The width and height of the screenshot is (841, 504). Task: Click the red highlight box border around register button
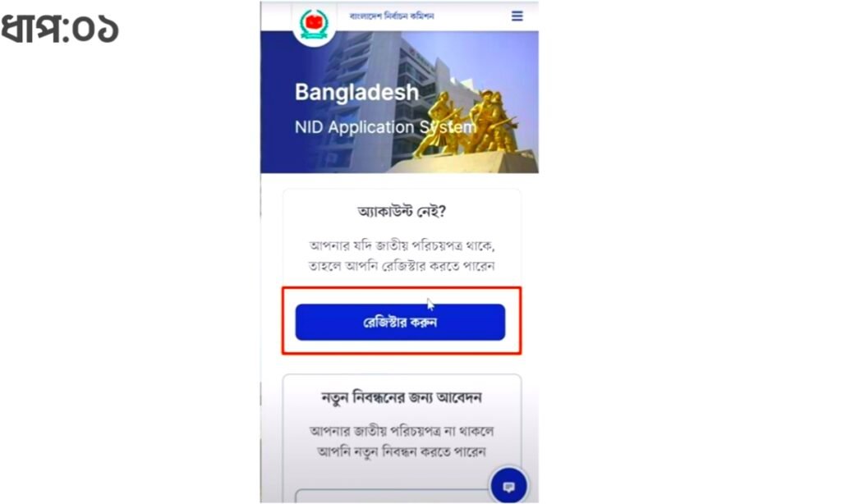401,288
